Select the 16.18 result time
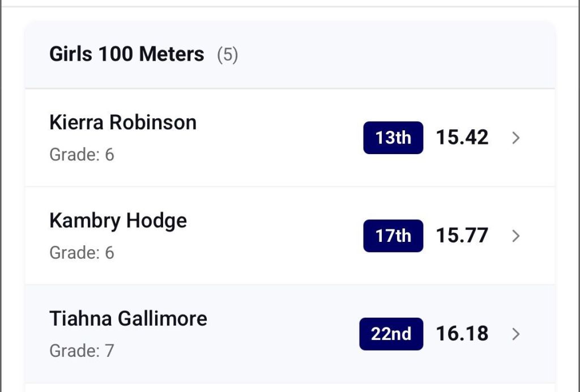The width and height of the screenshot is (580, 392). 462,334
